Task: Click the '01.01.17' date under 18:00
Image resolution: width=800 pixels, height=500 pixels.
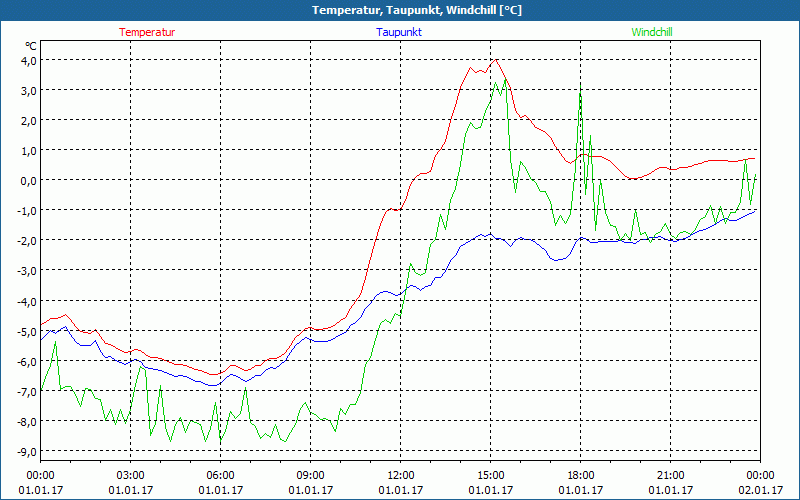Action: click(581, 490)
